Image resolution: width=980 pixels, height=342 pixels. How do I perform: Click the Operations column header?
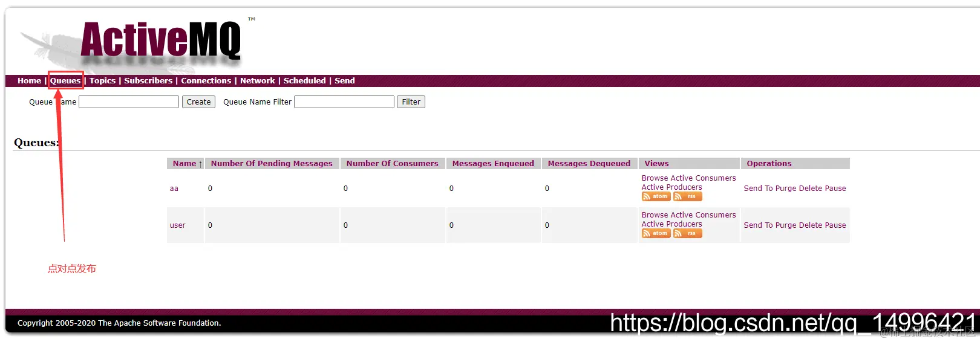769,164
